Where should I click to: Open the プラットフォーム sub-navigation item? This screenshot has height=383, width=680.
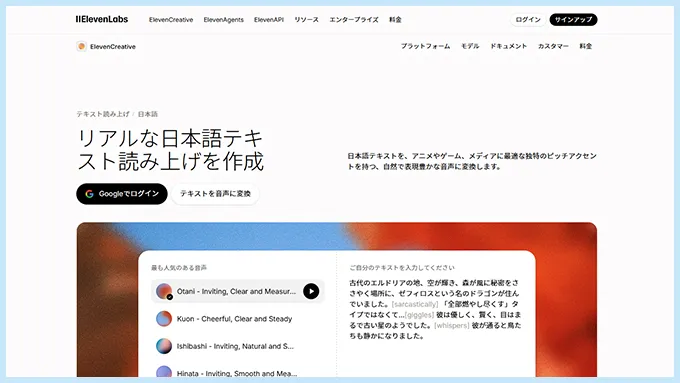click(x=425, y=46)
